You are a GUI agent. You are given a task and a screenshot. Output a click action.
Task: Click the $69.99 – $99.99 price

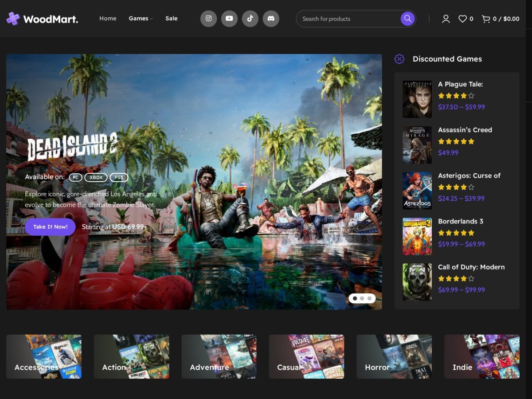(462, 289)
